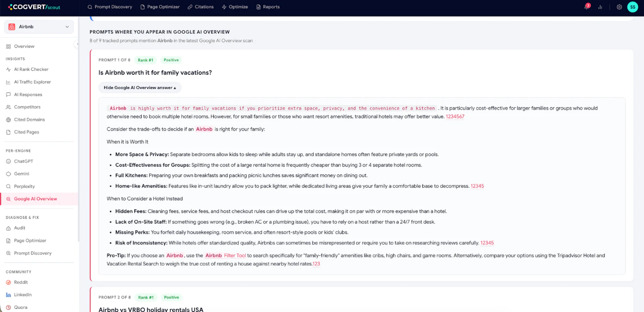Screen dimensions: 644x312
Task: Open the SS user avatar menu
Action: [633, 7]
